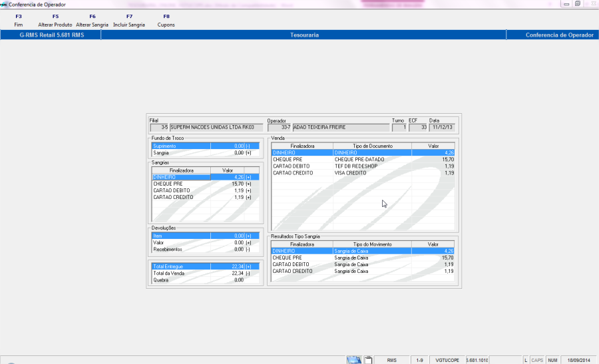599x364 pixels.
Task: Click the Turno field
Action: point(399,127)
